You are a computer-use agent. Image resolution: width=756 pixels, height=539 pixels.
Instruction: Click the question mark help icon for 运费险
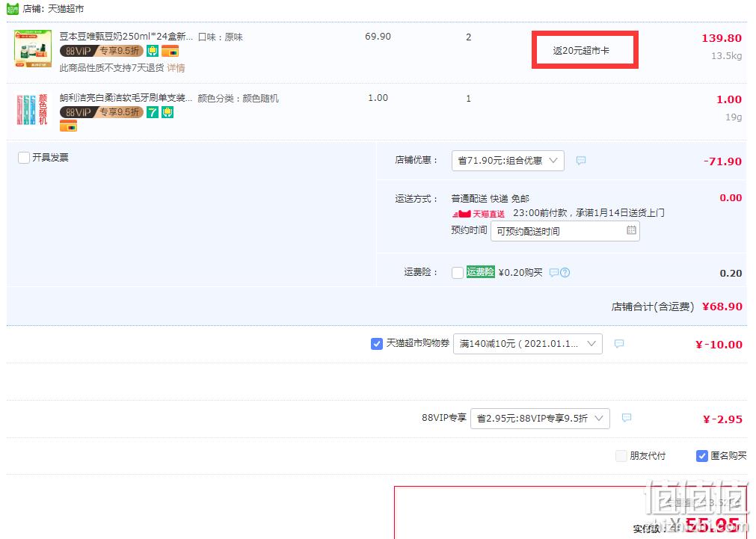click(565, 273)
